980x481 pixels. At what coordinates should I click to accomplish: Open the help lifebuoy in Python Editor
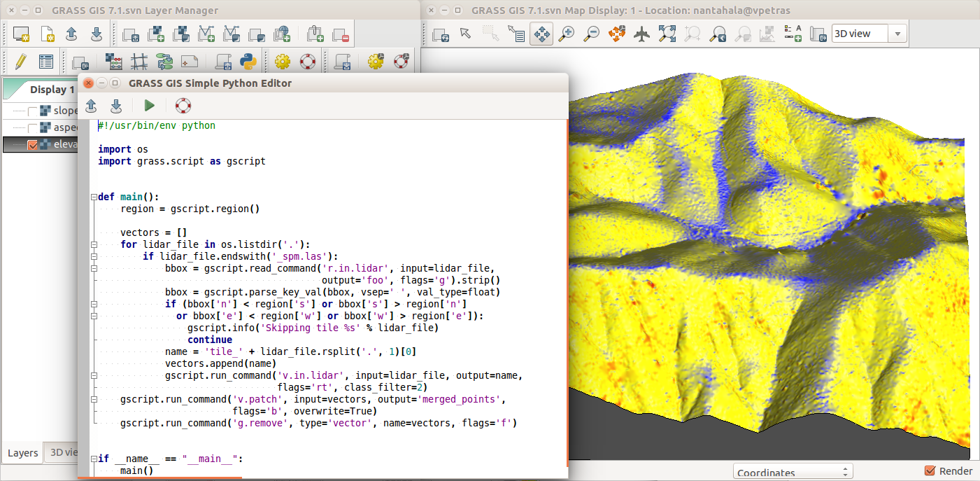click(x=183, y=106)
